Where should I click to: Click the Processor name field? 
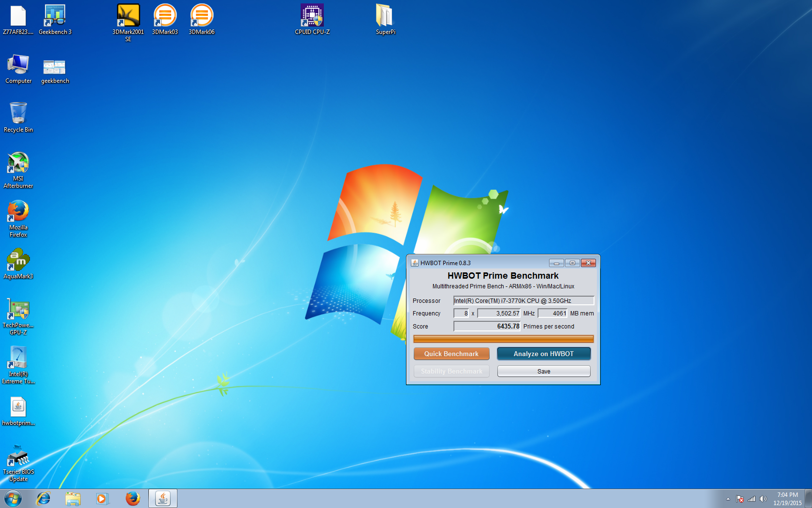tap(523, 300)
